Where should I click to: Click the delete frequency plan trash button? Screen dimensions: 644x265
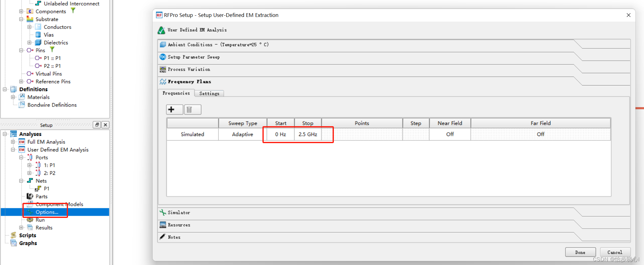click(193, 110)
